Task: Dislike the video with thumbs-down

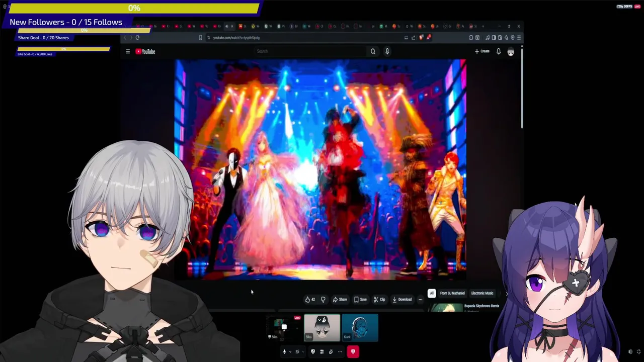Action: (x=323, y=300)
